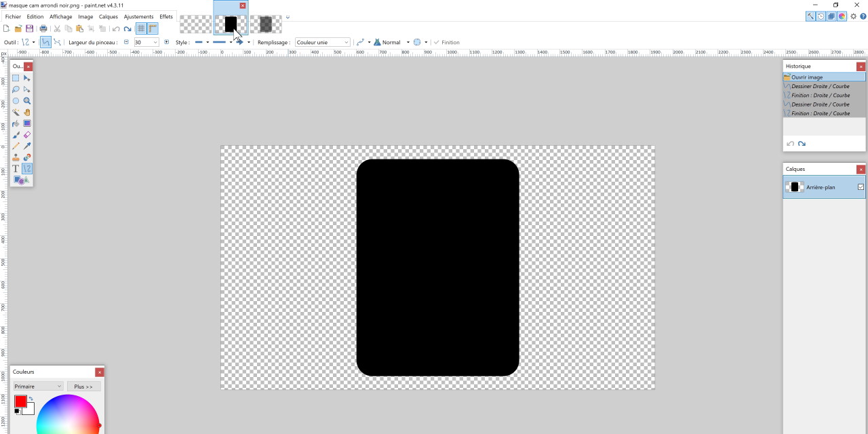Viewport: 868px width, 434px height.
Task: Open the Calques menu
Action: click(108, 16)
